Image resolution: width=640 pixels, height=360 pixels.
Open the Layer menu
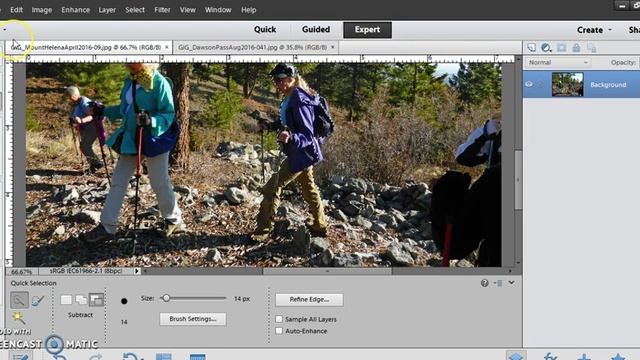107,10
